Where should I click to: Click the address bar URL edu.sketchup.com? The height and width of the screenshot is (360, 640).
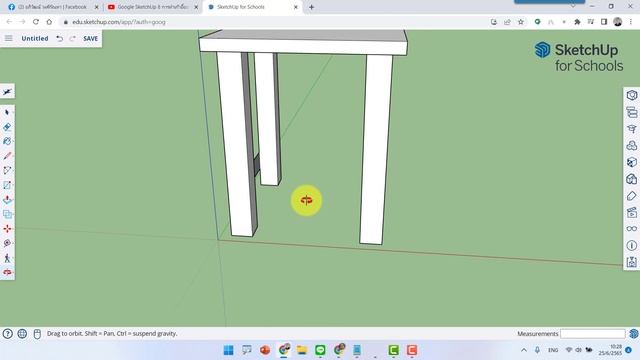pyautogui.click(x=119, y=22)
